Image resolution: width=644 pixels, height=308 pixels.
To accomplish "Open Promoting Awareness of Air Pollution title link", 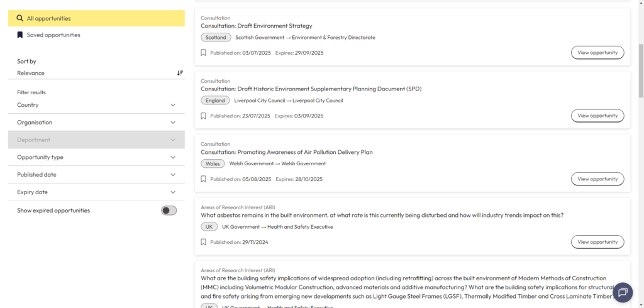I will coord(286,152).
